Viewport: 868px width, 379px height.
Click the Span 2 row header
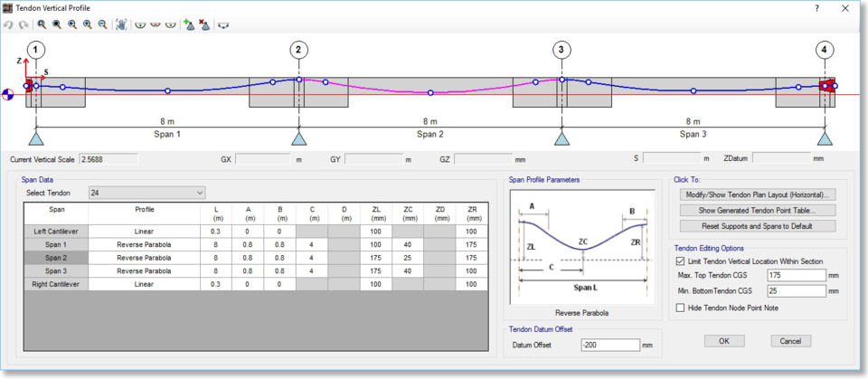pos(55,258)
